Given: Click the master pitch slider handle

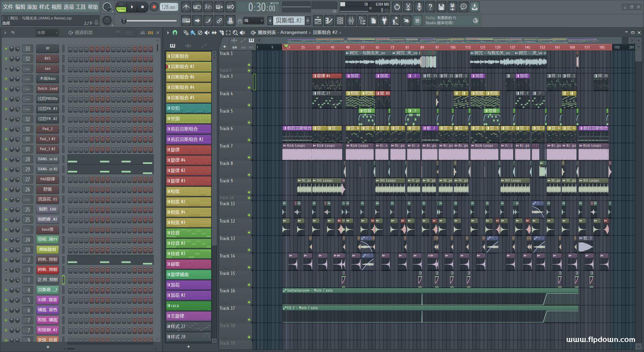Looking at the screenshot, I should (x=124, y=21).
